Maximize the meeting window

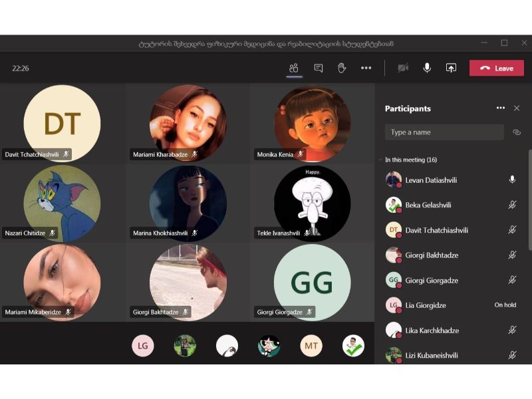coord(505,43)
